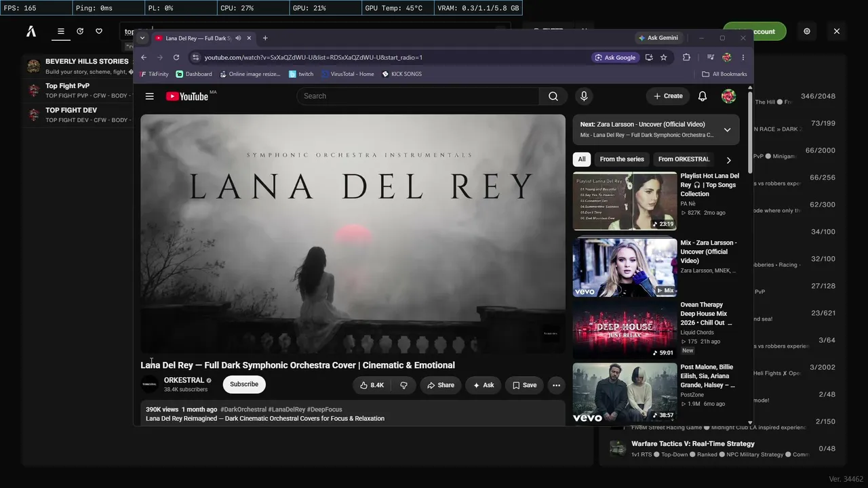The height and width of the screenshot is (488, 868).
Task: Click the YouTube search magnifier button
Action: [x=553, y=96]
